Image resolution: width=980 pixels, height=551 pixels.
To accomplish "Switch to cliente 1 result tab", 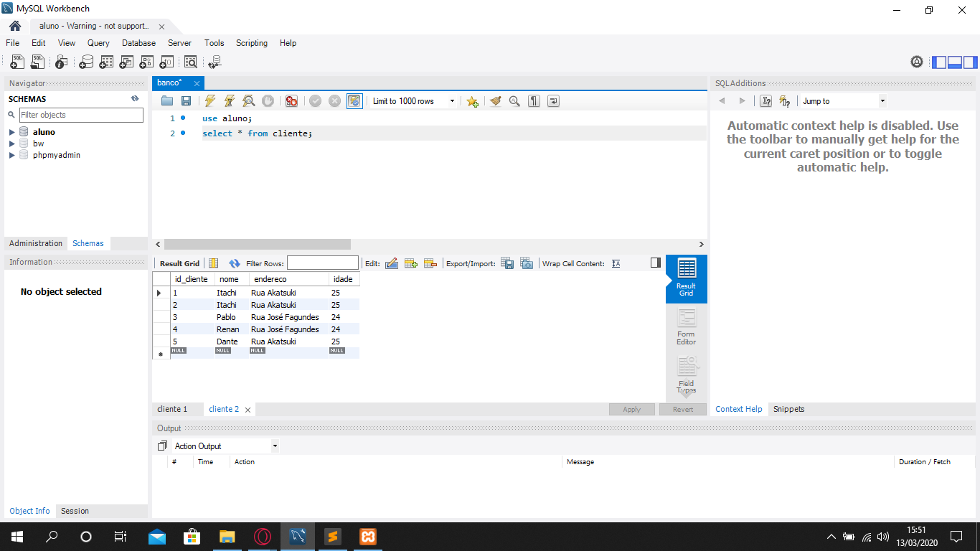I will 172,409.
